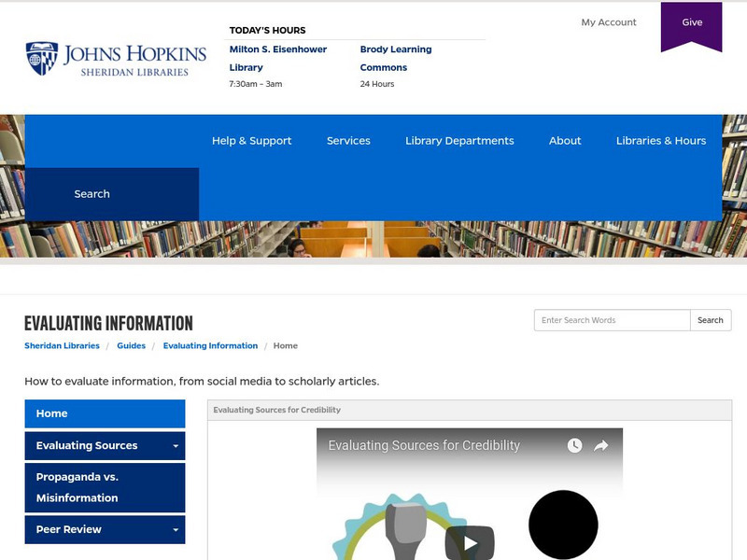Viewport: 747px width, 560px height.
Task: Click the Evaluating Sources for Credibility box header
Action: pos(470,410)
